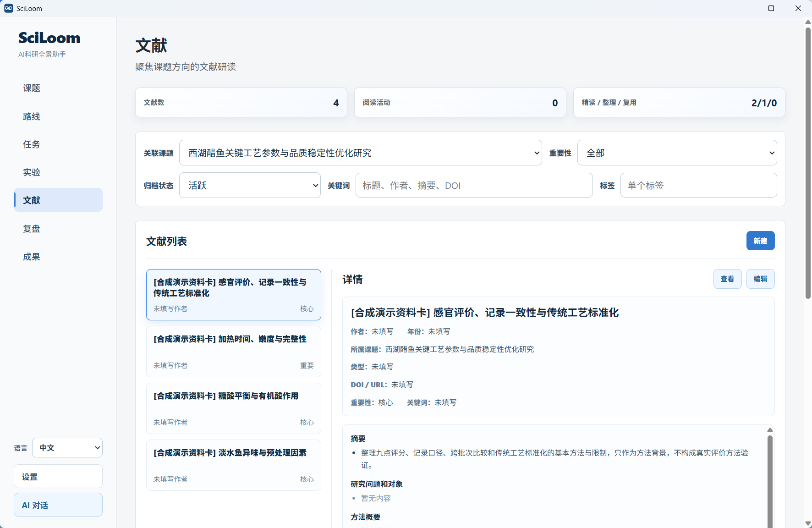The height and width of the screenshot is (528, 812).
Task: Navigate to 成果 in the sidebar
Action: click(x=58, y=257)
